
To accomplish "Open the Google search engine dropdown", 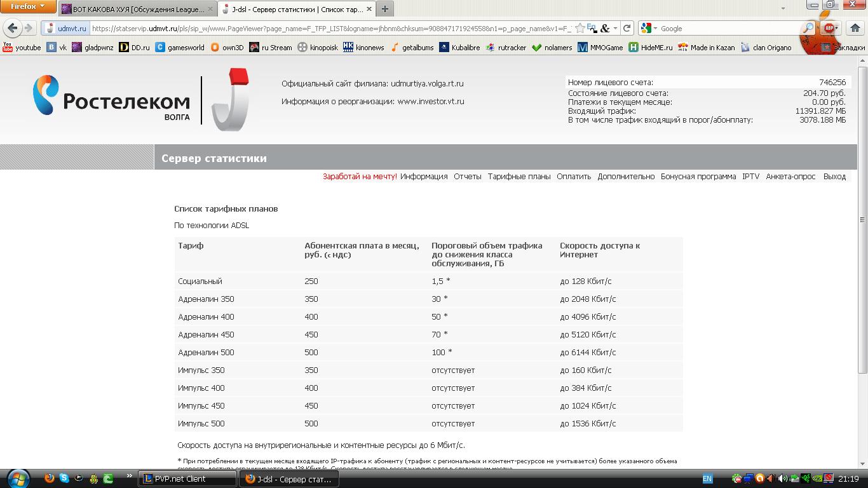I will pos(649,28).
